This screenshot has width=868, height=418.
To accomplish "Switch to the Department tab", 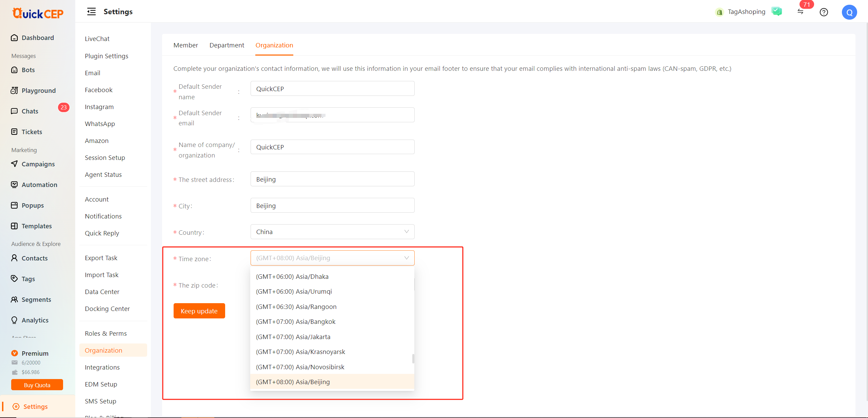I will point(226,45).
